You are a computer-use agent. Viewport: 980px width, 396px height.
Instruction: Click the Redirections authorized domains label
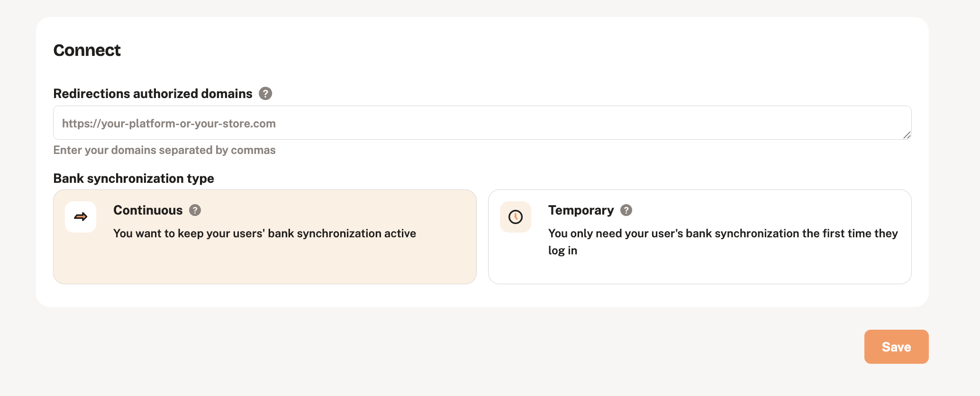point(153,94)
